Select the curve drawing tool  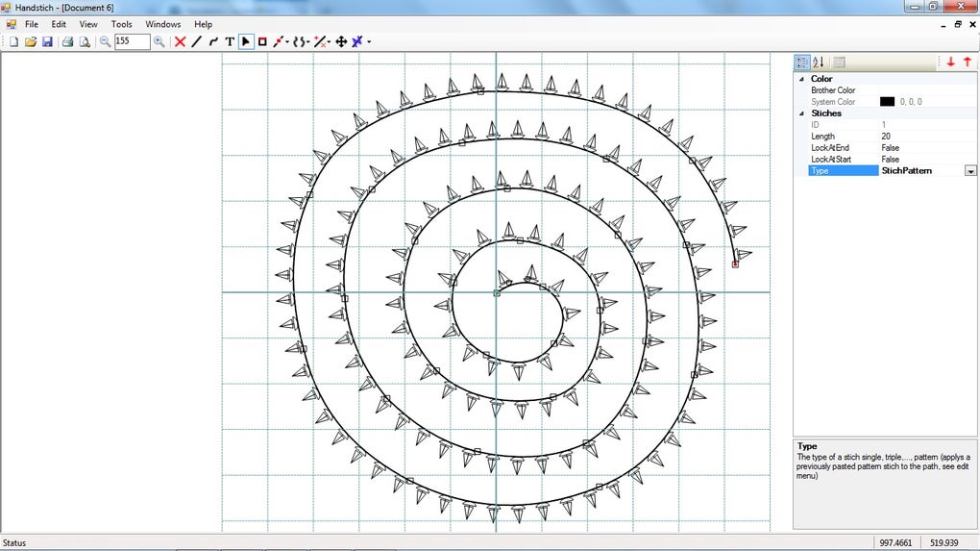(213, 42)
